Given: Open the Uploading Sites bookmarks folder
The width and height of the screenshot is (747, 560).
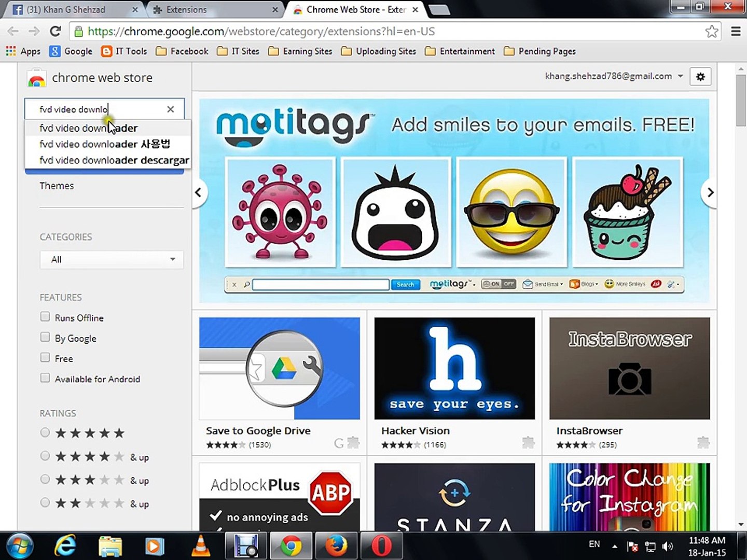Looking at the screenshot, I should point(379,51).
